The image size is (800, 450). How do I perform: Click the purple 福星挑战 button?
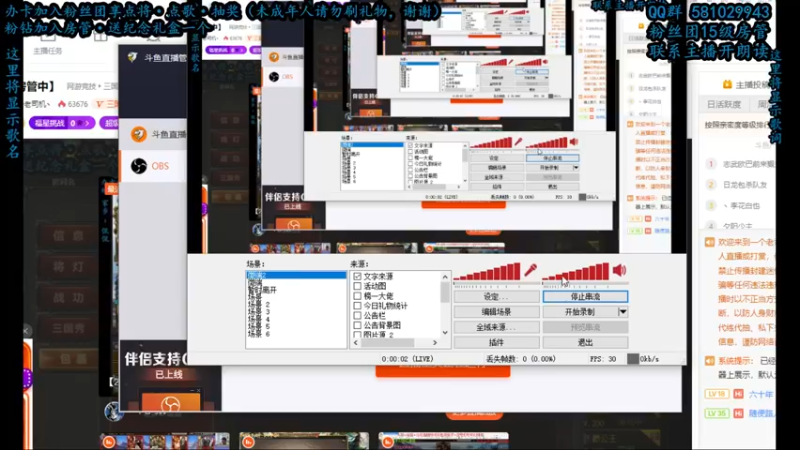pyautogui.click(x=62, y=123)
